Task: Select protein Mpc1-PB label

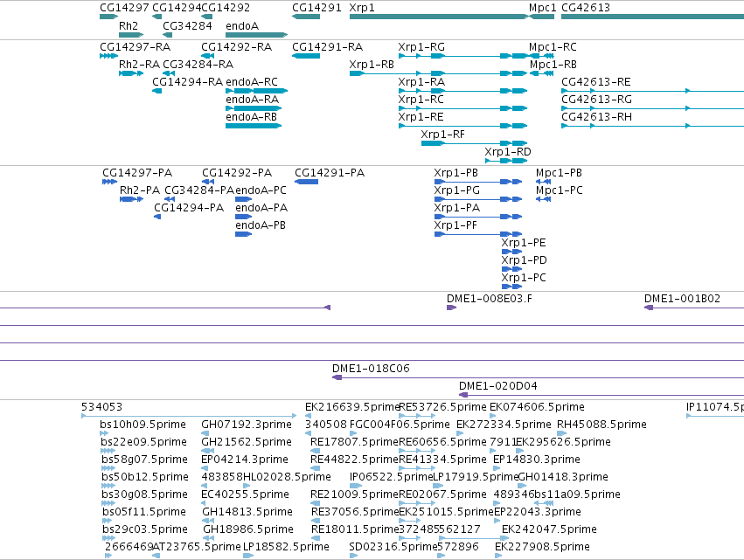Action: (559, 173)
